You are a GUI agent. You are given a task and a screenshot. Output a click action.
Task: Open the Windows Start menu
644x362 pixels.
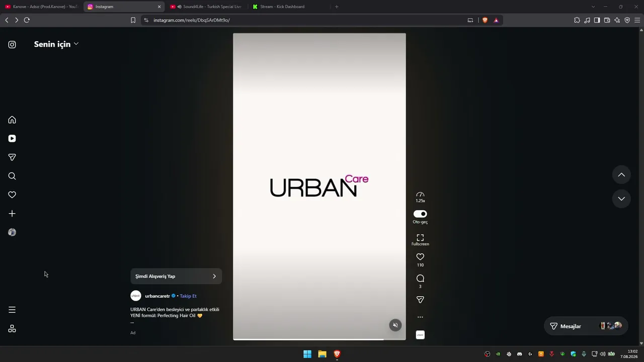(307, 354)
